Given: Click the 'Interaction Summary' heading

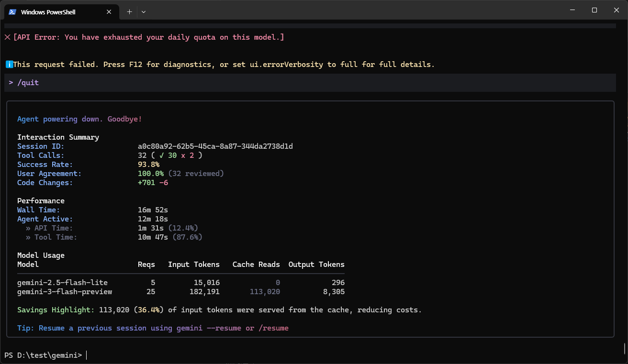Looking at the screenshot, I should point(58,137).
